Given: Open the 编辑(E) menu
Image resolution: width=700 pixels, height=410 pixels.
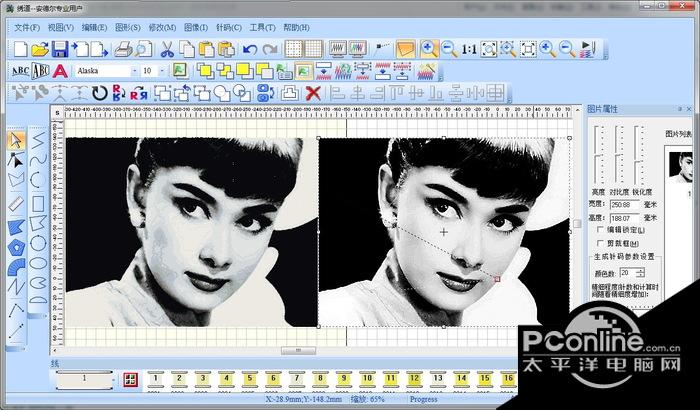Looking at the screenshot, I should [94, 27].
